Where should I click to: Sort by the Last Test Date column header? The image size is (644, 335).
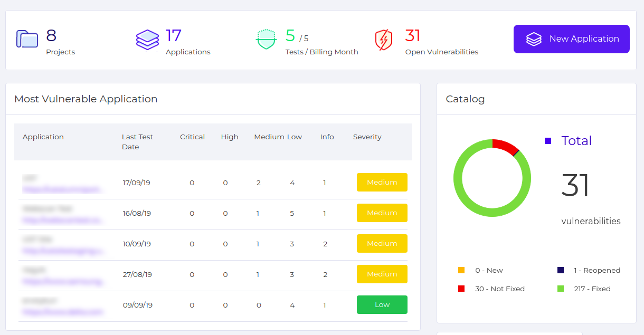tap(137, 142)
